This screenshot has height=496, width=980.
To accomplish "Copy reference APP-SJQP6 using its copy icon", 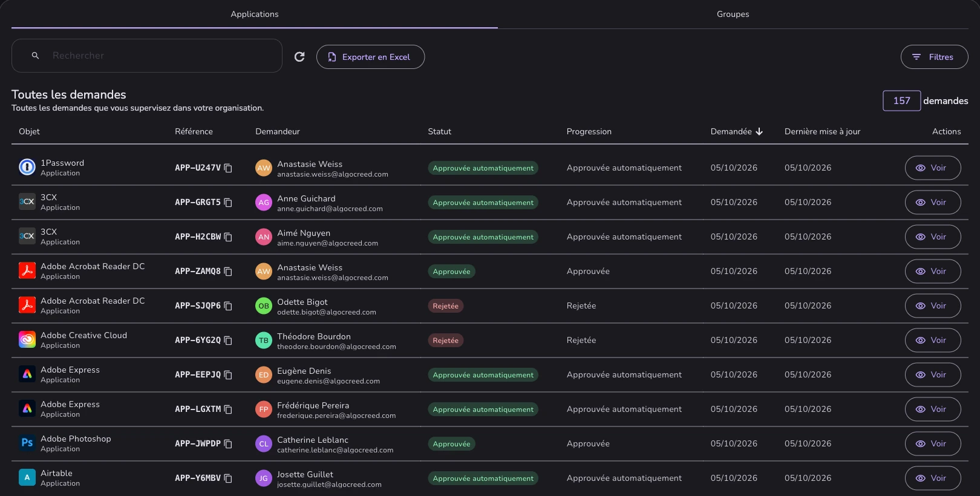I will [228, 306].
